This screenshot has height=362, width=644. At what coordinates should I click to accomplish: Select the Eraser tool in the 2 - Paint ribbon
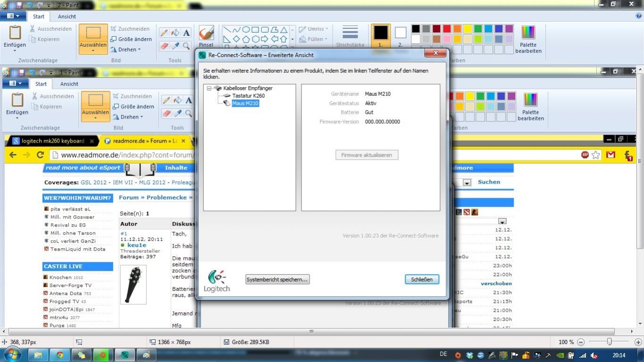(x=164, y=46)
